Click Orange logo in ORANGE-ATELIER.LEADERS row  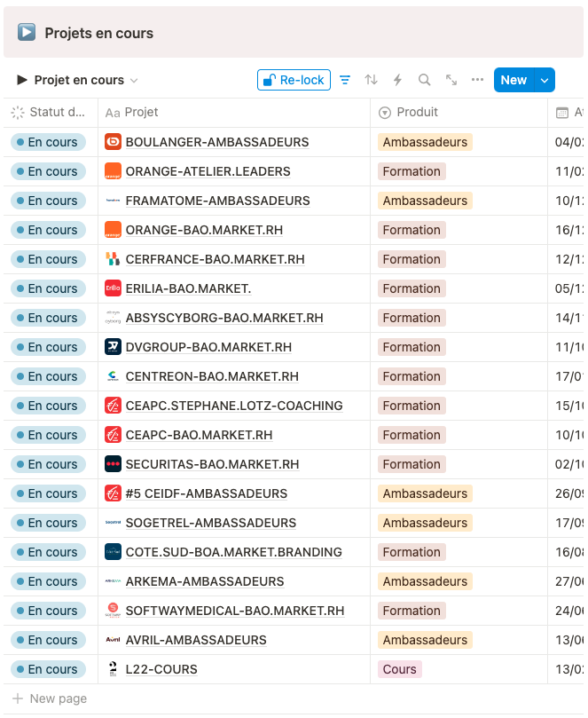113,171
